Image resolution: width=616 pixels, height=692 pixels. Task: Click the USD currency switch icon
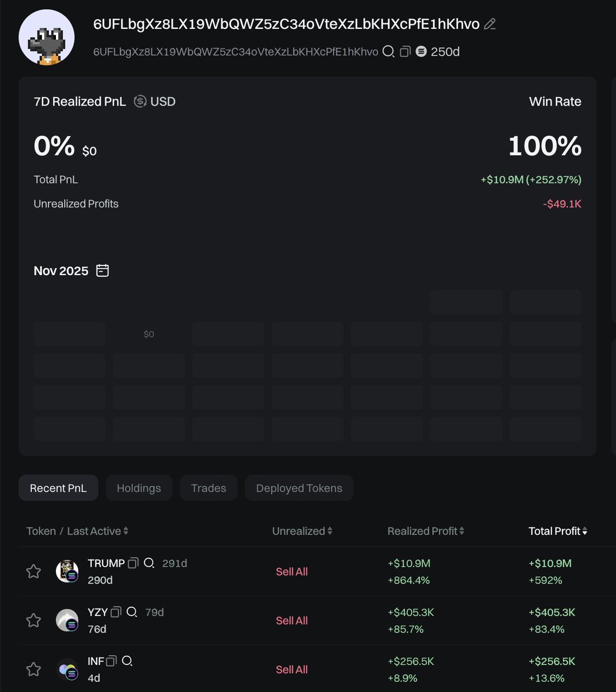click(x=140, y=101)
